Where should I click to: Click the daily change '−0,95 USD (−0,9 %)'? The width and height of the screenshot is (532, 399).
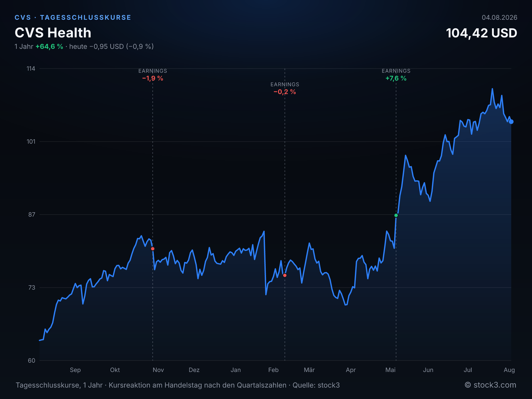pyautogui.click(x=121, y=47)
